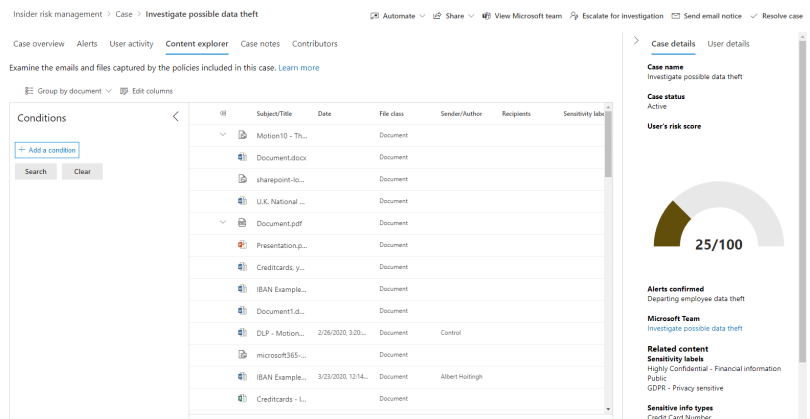810x419 pixels.
Task: Click the Send email notice envelope icon
Action: point(676,16)
